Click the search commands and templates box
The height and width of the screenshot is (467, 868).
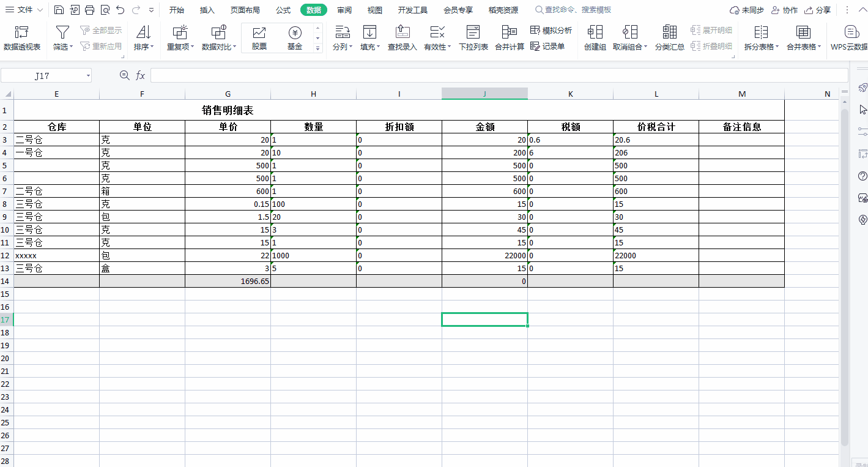pyautogui.click(x=574, y=10)
